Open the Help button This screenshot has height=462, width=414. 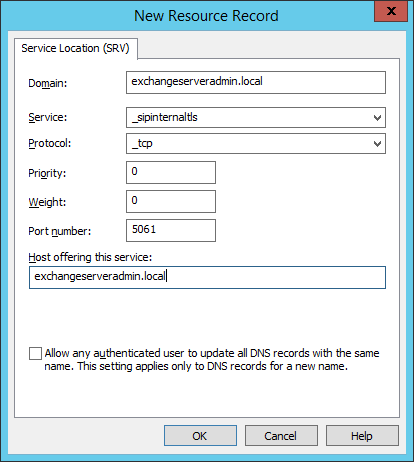pyautogui.click(x=362, y=435)
